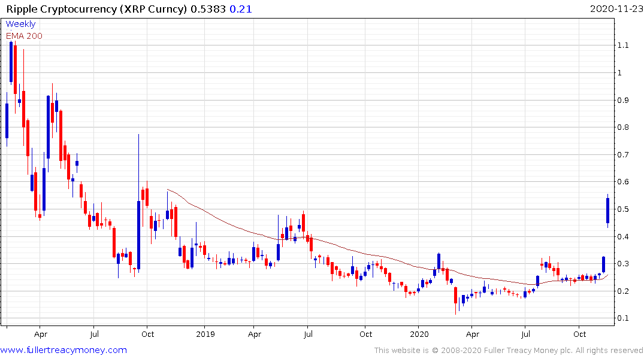Click the 0.2 price axis label

pos(622,291)
